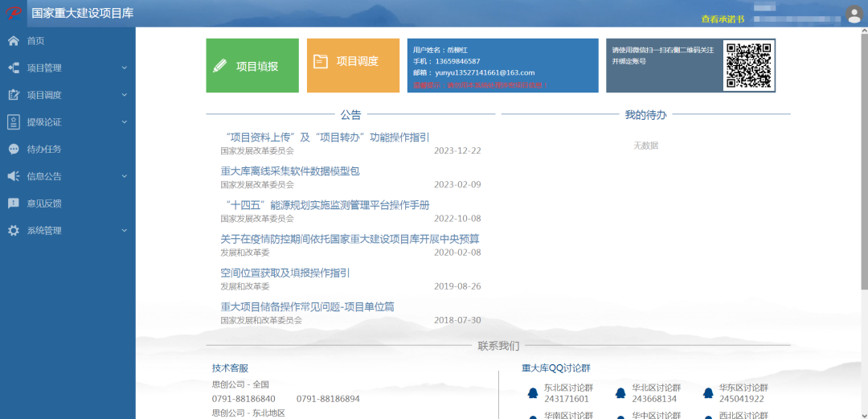
Task: Click the 公告 section heading
Action: click(350, 115)
